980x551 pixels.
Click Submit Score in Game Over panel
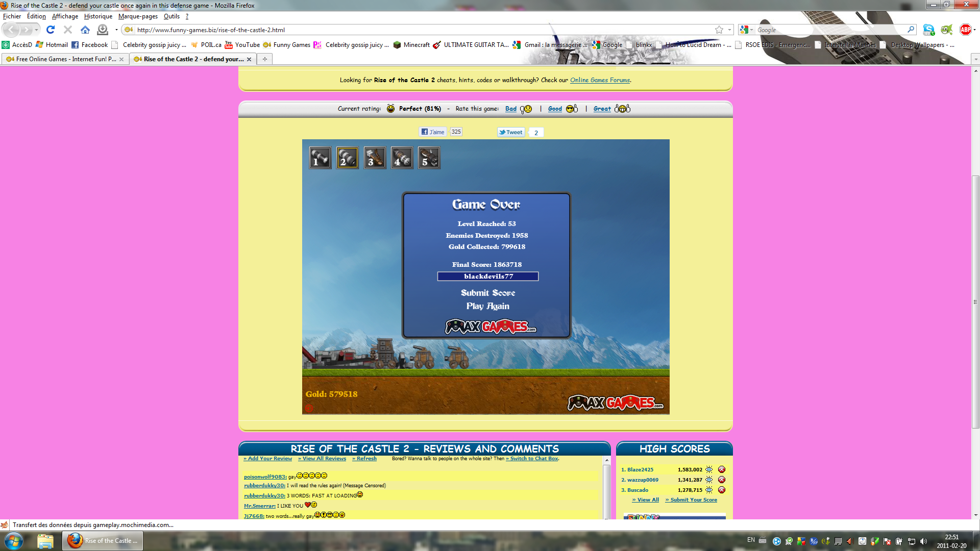488,293
